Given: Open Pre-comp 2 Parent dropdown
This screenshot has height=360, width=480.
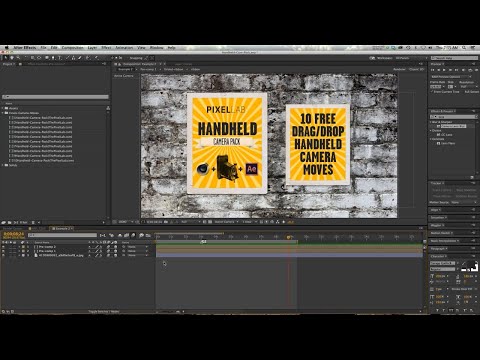Looking at the screenshot, I should click(136, 247).
